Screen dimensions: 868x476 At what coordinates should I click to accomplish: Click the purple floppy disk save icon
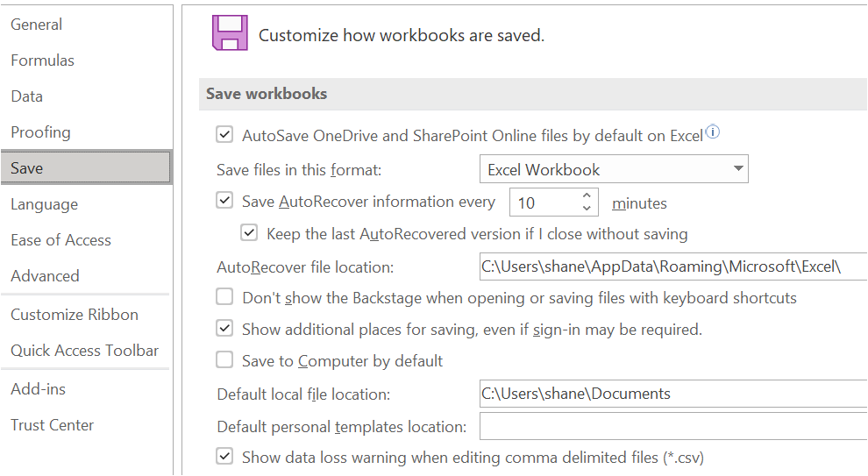230,32
